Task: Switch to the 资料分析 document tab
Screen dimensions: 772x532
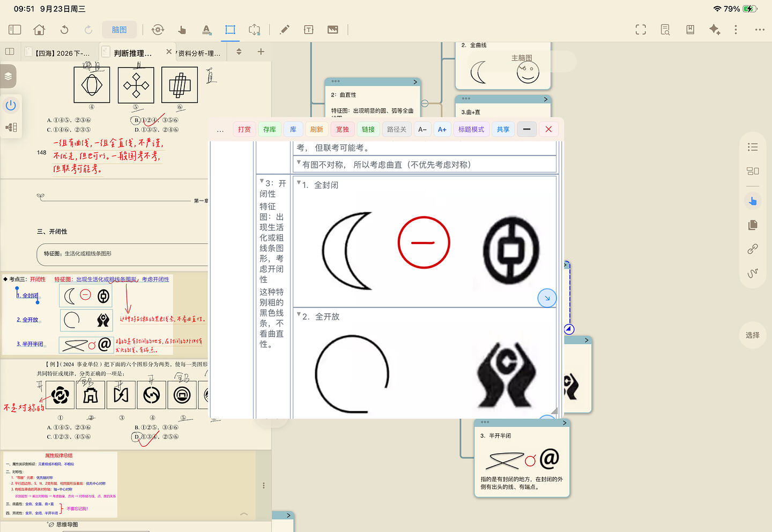Action: point(198,53)
